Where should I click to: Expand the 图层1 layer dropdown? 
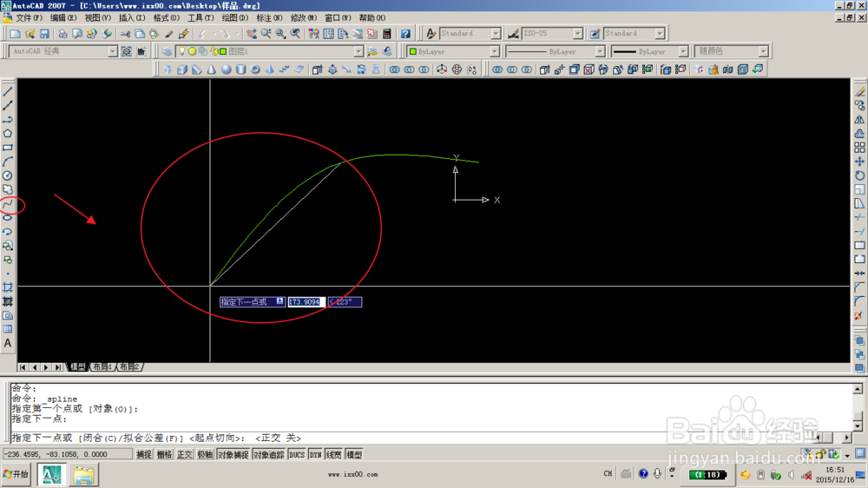pyautogui.click(x=358, y=51)
